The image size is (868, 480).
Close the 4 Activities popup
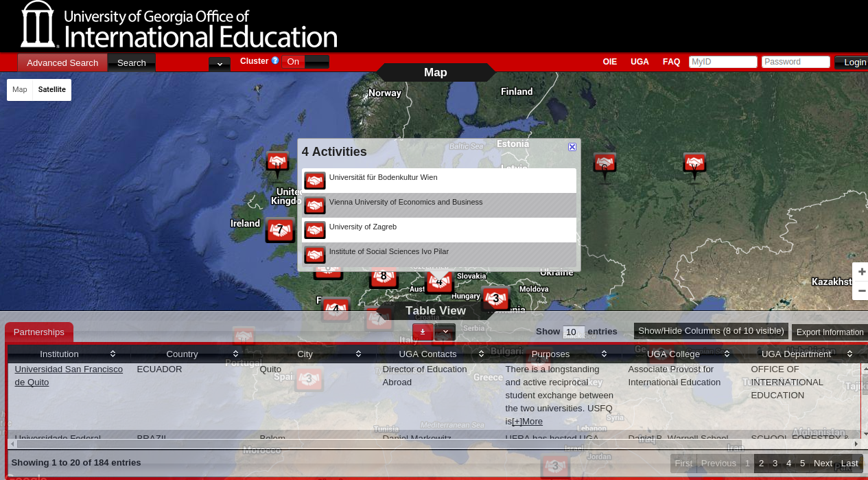click(x=572, y=147)
